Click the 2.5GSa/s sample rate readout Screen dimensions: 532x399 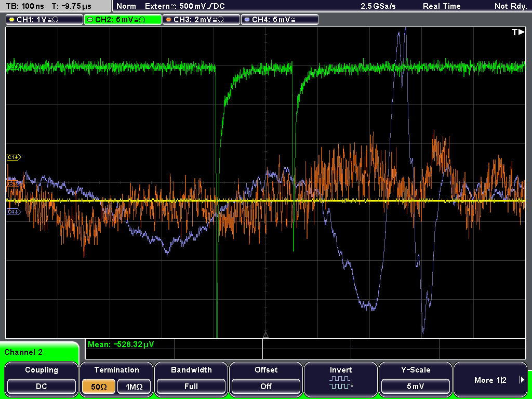(378, 6)
